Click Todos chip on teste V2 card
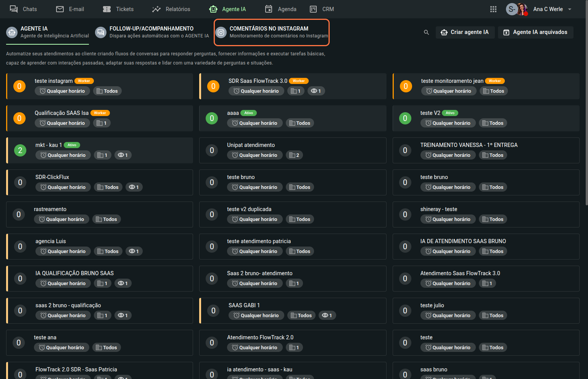 click(493, 123)
